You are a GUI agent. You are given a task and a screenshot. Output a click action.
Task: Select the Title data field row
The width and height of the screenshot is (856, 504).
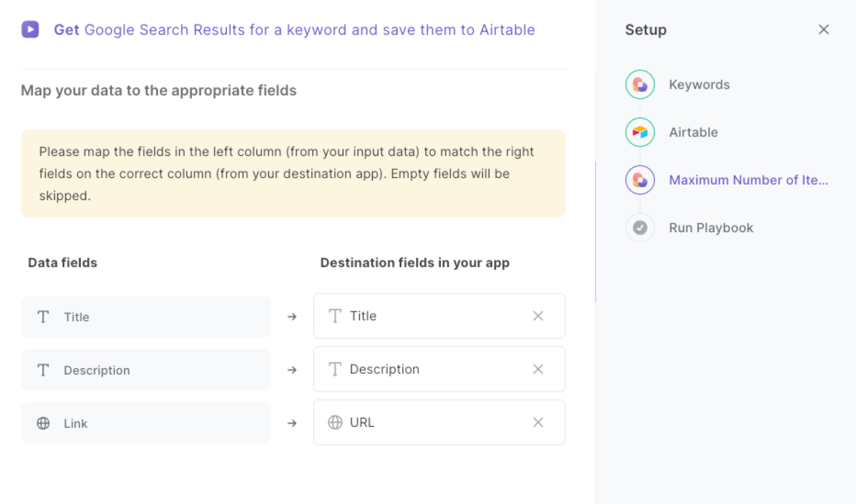(146, 317)
